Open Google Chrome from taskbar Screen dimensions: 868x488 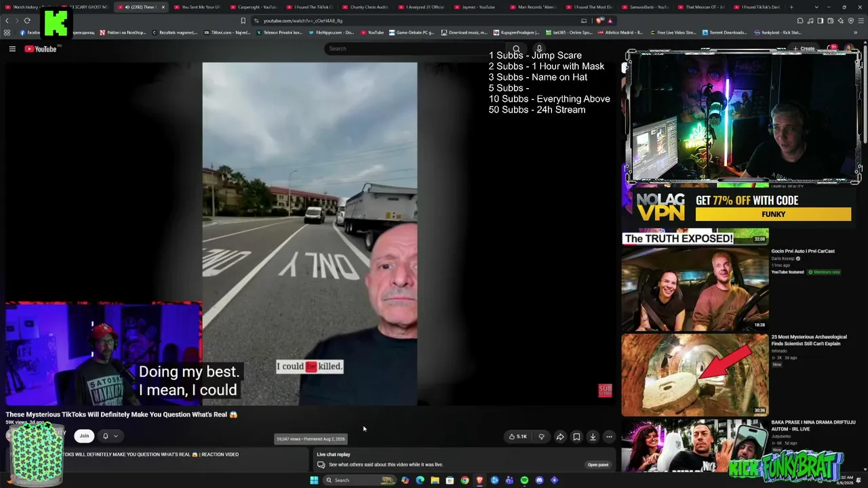(x=465, y=480)
